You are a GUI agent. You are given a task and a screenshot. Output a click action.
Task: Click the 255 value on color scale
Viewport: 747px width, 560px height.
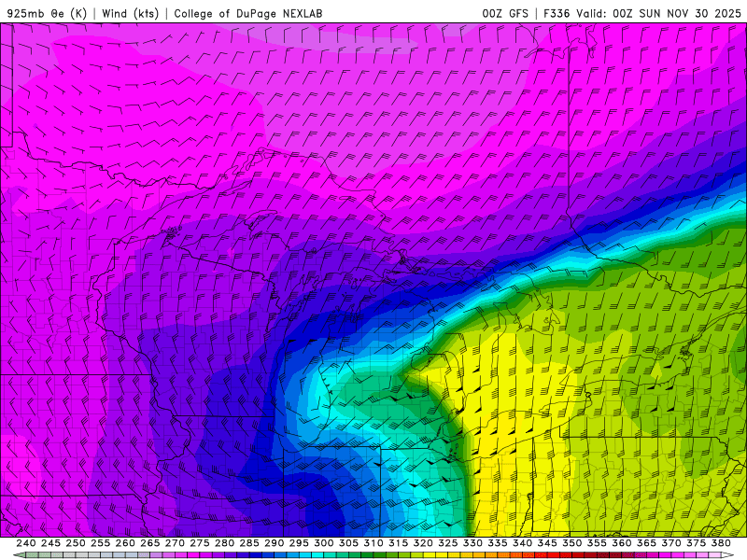100,543
